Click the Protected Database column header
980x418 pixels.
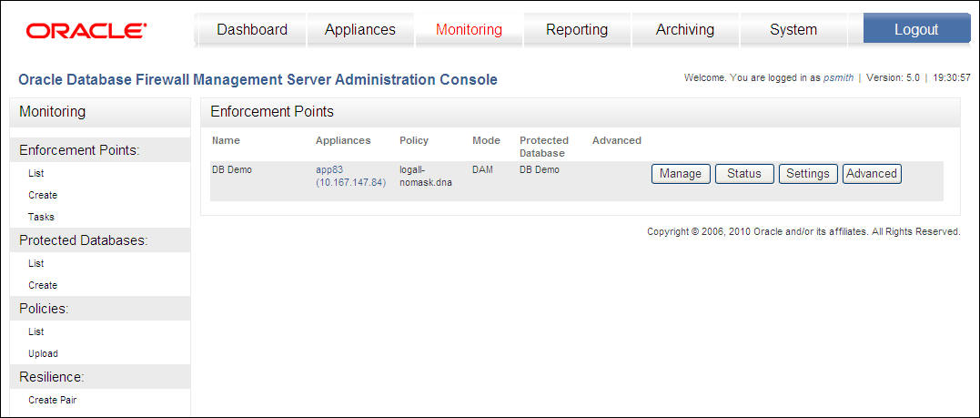tap(544, 147)
